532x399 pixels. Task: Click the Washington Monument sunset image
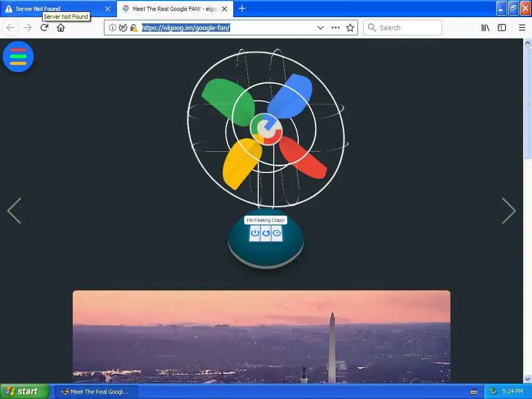(x=261, y=337)
